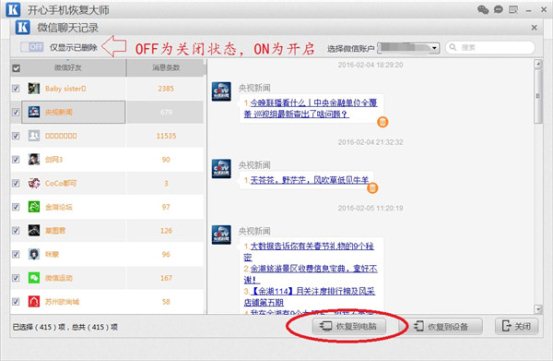Viewport: 553px width, 361px height.
Task: Close the 微信聊天记录 dialog
Action: [534, 27]
